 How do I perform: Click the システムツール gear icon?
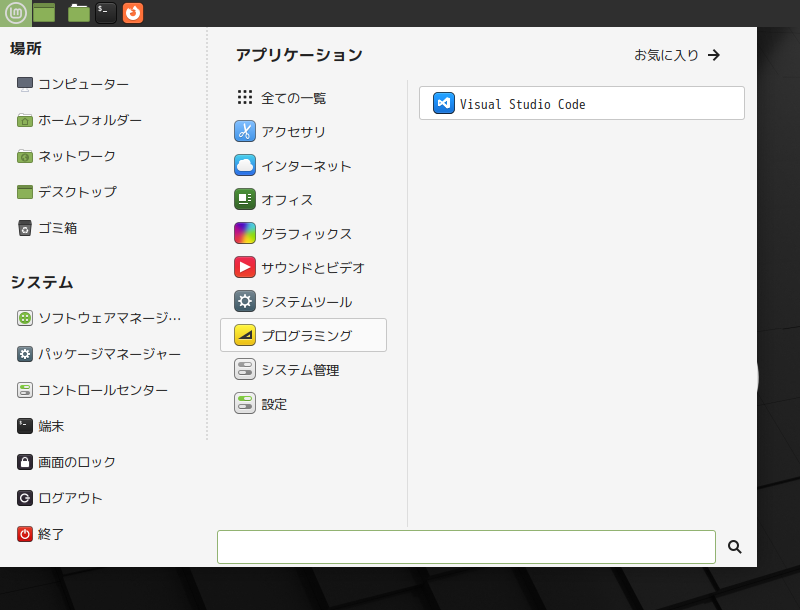(245, 301)
